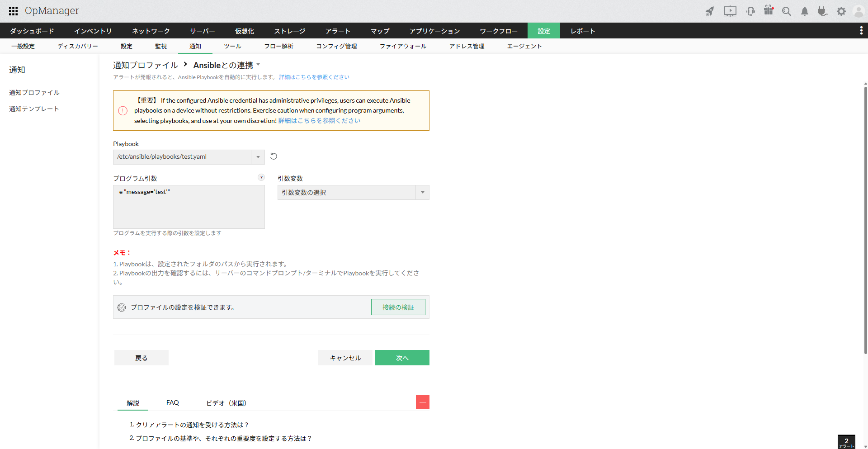868x449 pixels.
Task: Open the レポート menu
Action: (x=583, y=31)
